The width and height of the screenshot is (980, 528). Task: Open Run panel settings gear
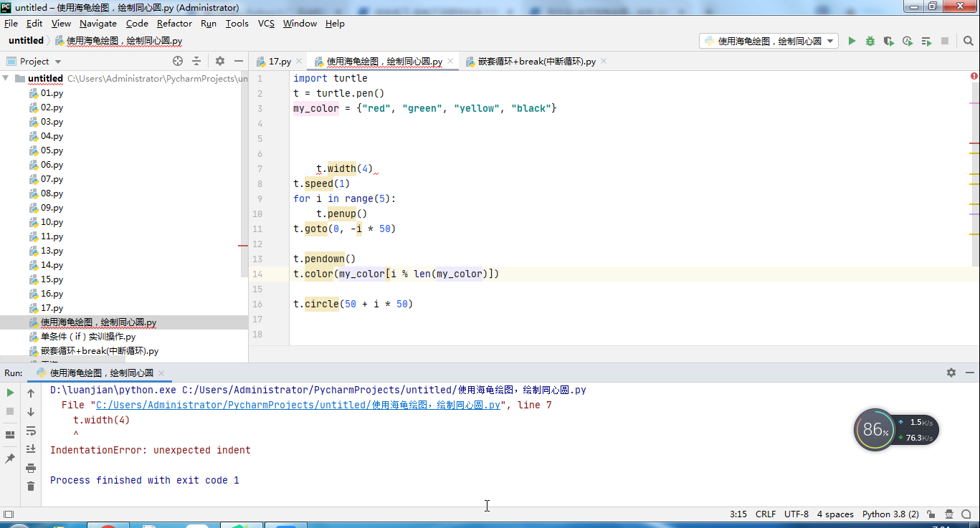[951, 373]
